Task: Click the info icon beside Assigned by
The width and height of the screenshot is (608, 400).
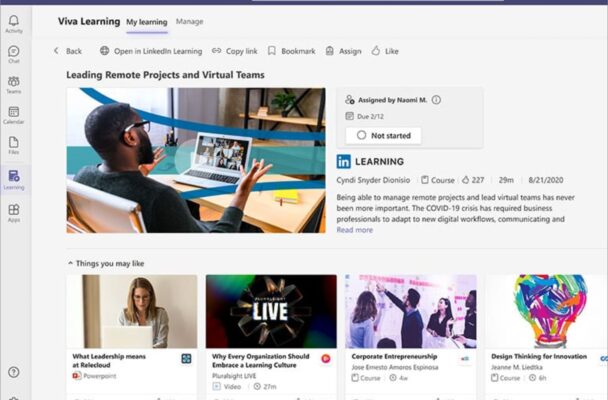Action: pyautogui.click(x=436, y=100)
